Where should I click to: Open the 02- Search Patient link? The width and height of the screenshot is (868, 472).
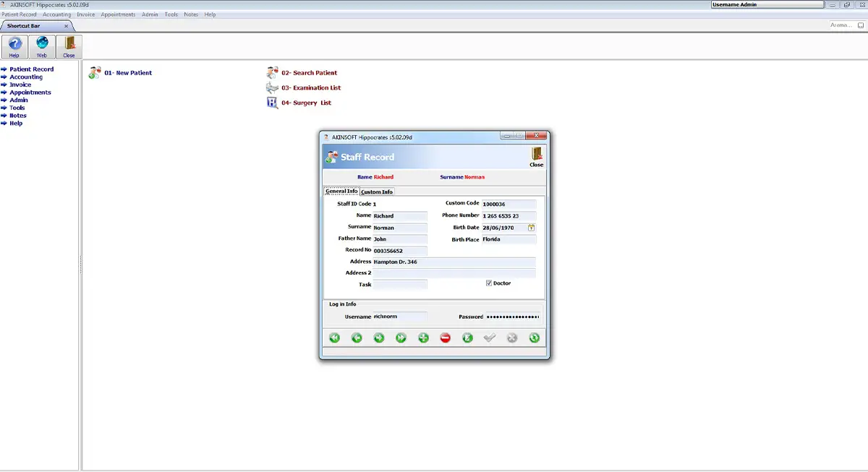309,73
